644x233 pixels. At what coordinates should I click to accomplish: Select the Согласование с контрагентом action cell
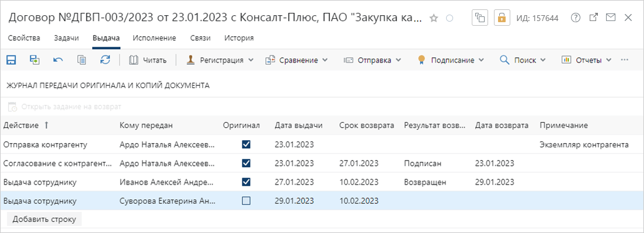pos(57,164)
